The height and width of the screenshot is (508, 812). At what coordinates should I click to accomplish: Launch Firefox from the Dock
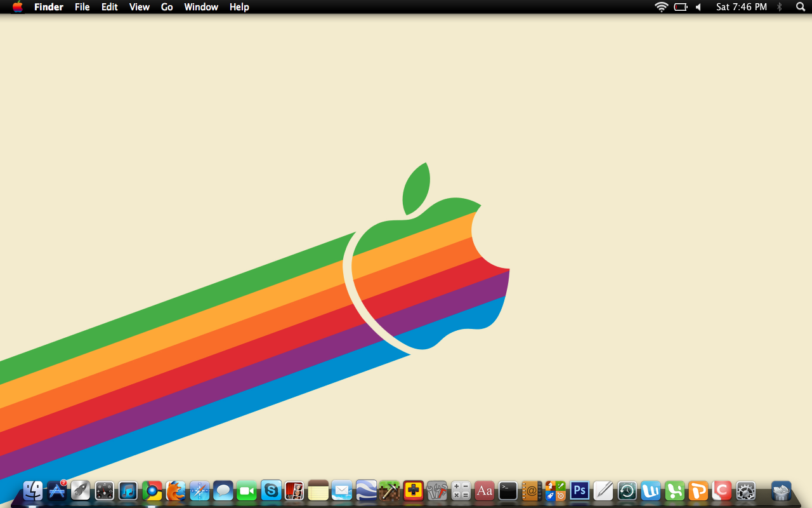(176, 491)
